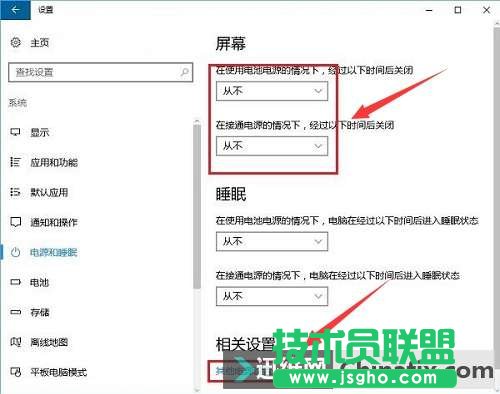
Task: Select 默认应用 in the sidebar
Action: pyautogui.click(x=49, y=192)
